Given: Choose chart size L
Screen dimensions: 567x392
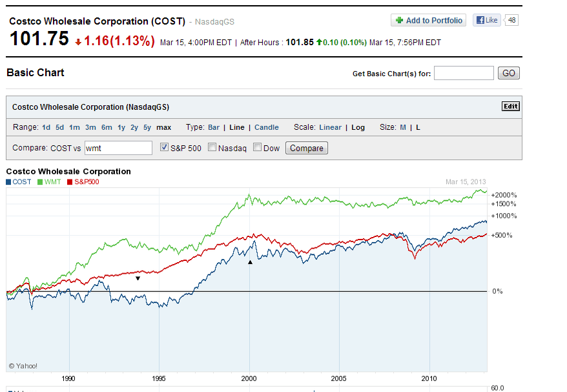Looking at the screenshot, I should point(418,127).
